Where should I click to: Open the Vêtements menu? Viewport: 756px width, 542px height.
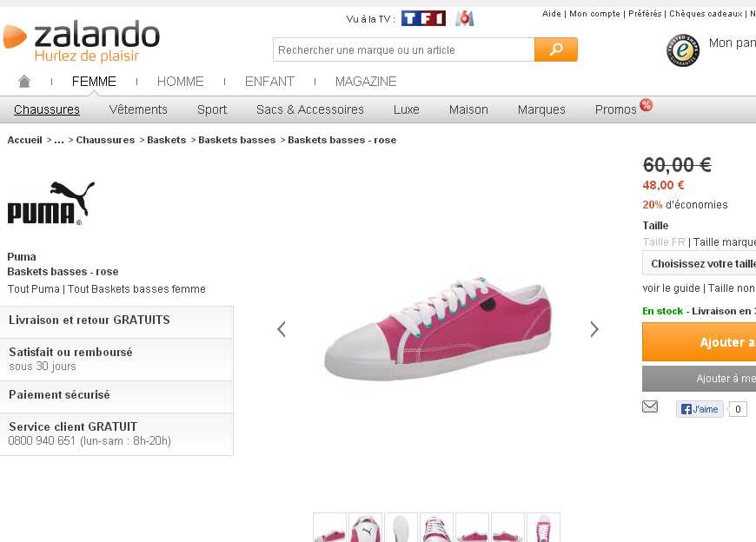(x=138, y=109)
